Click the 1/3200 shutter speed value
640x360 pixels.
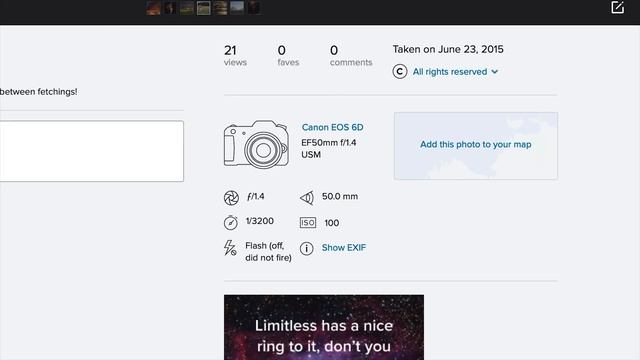tap(260, 221)
